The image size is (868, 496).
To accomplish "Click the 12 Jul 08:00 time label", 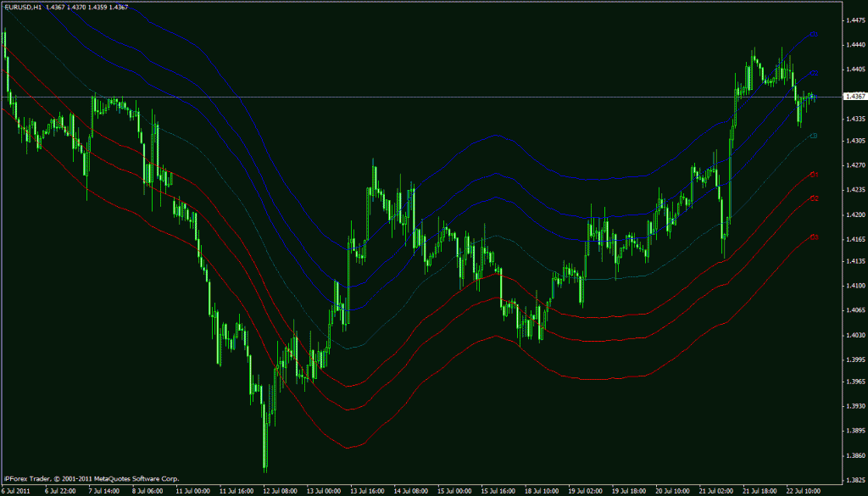I will click(280, 490).
